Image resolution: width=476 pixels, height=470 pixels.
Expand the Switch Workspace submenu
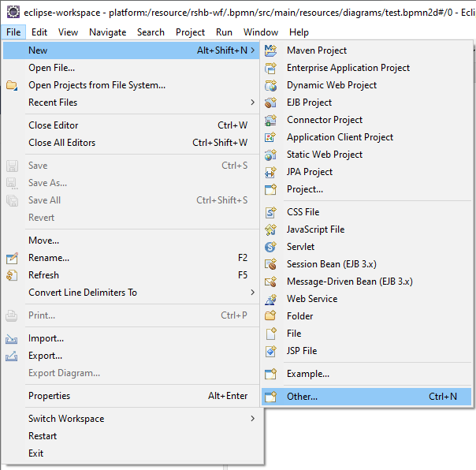[x=252, y=419]
